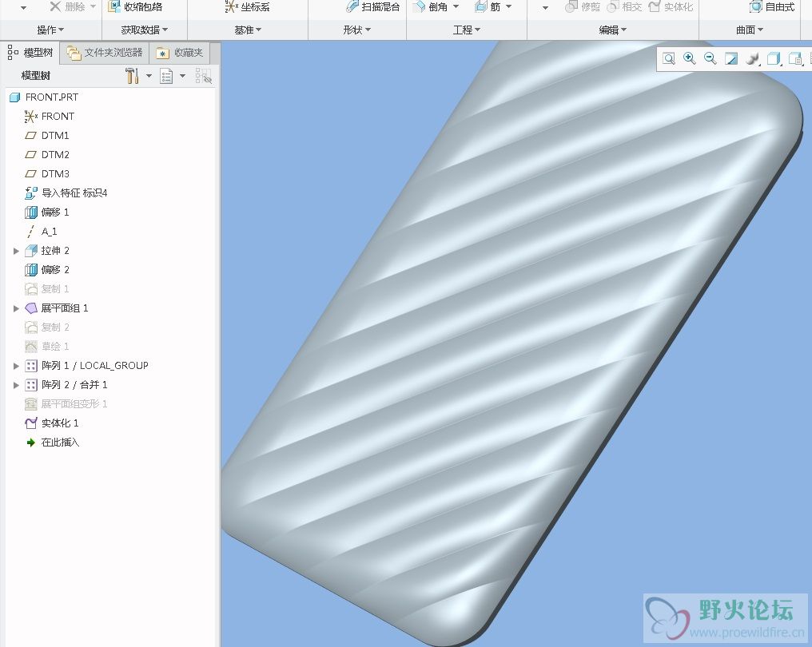Expand the 拉伸 2 feature node
Image resolution: width=812 pixels, height=647 pixels.
(16, 251)
